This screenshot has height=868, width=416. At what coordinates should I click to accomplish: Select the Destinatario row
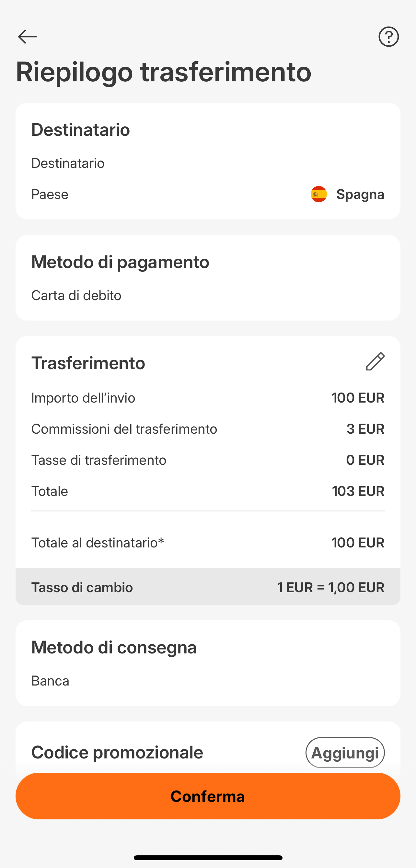[x=208, y=163]
